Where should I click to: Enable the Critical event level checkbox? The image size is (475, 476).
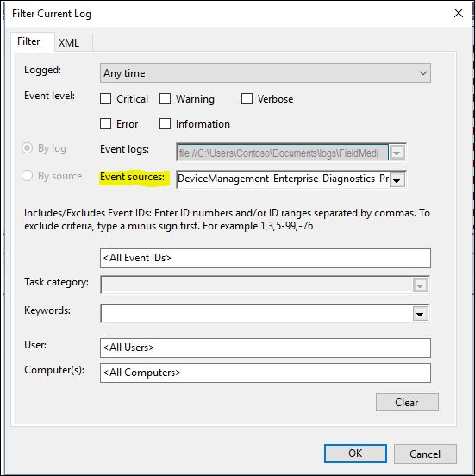click(106, 99)
